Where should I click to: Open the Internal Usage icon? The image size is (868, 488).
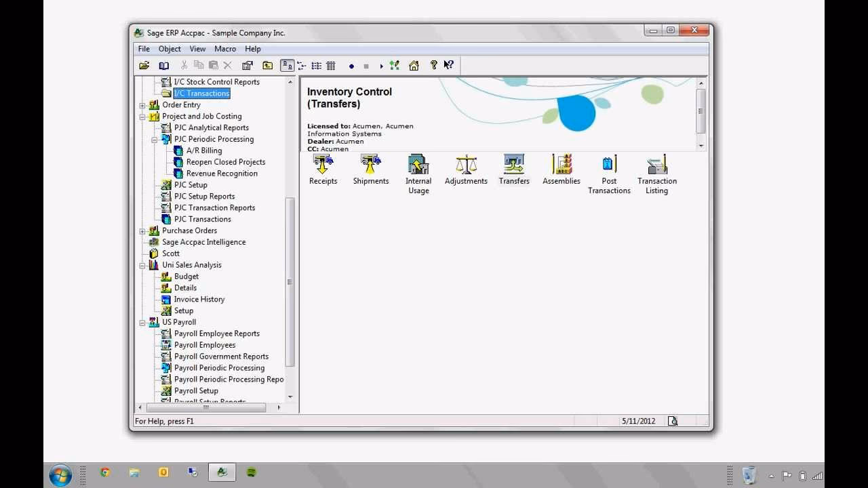click(418, 167)
